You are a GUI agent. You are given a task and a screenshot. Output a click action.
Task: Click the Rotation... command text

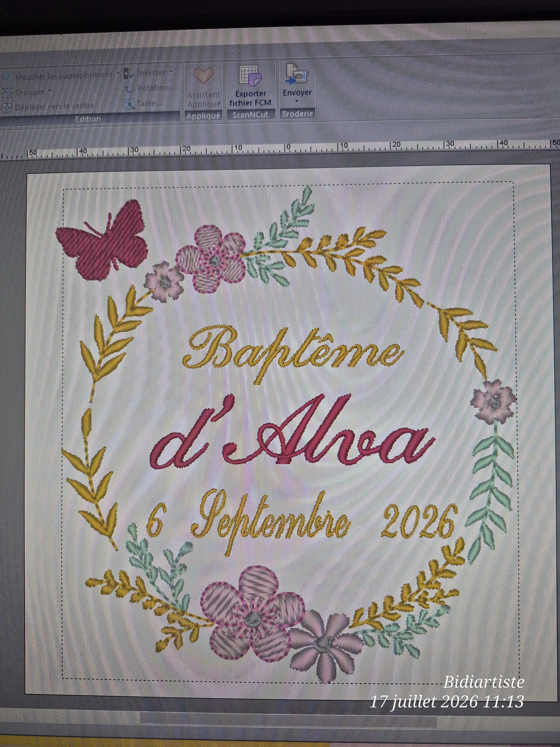(x=156, y=88)
